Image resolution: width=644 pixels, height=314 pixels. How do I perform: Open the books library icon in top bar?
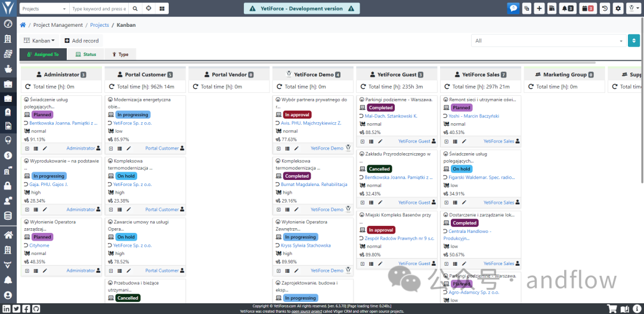(552, 8)
